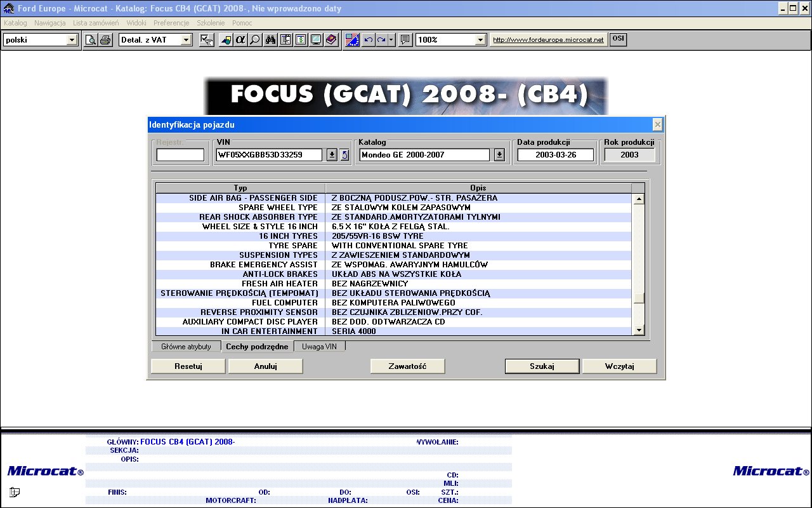Viewport: 812px width, 508px height.
Task: Open the Nawigacja menu
Action: [x=50, y=23]
